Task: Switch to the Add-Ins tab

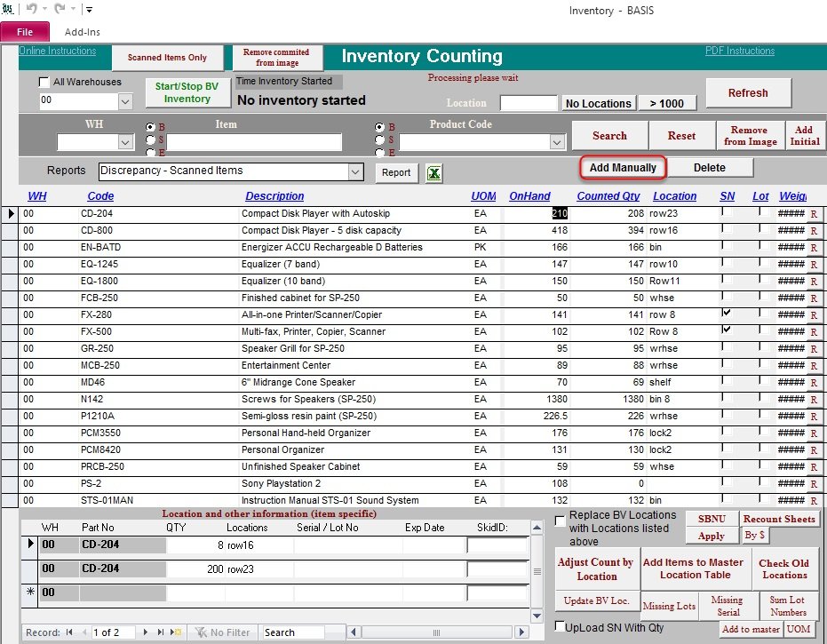Action: tap(83, 32)
